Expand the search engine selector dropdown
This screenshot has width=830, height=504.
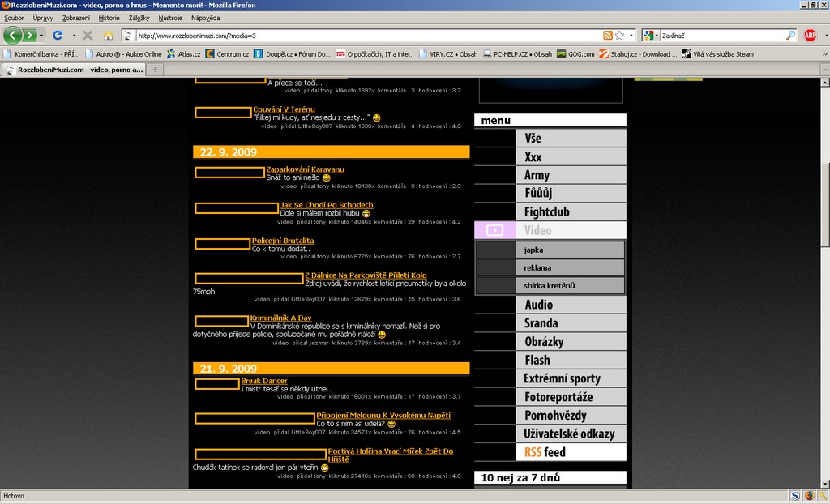[656, 36]
